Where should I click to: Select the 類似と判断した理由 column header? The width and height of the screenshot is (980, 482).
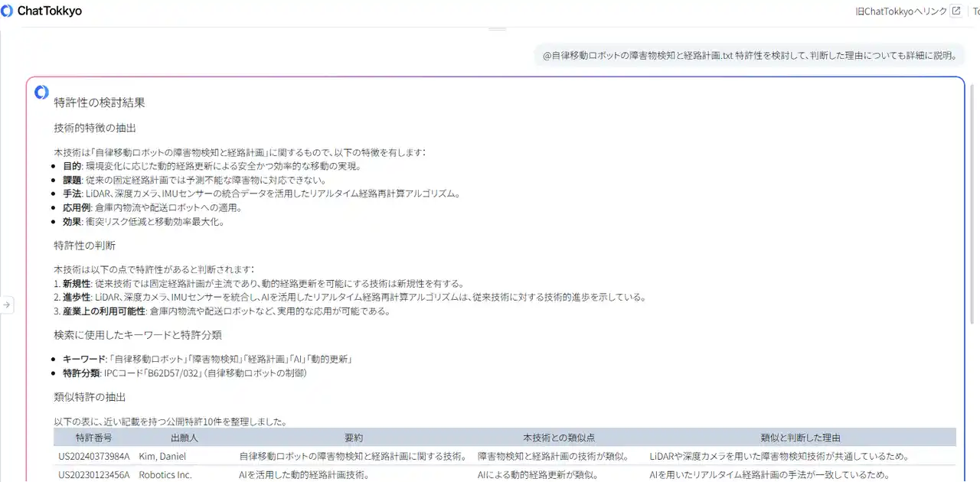pos(800,437)
